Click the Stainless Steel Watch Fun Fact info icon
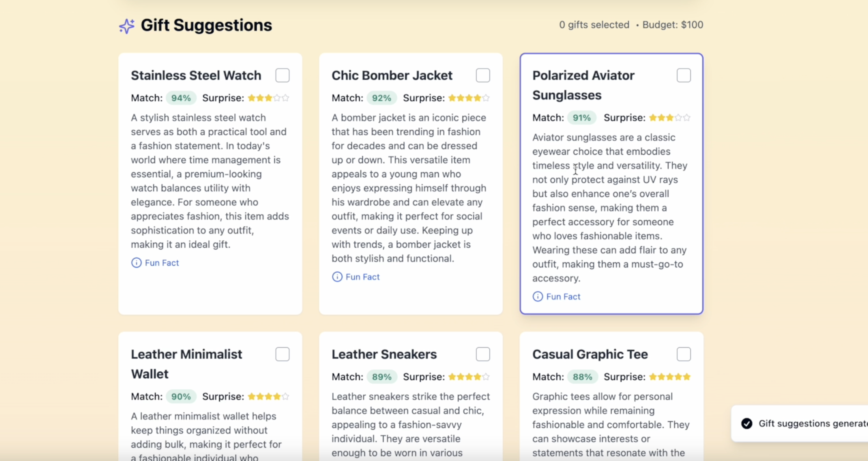 (x=136, y=263)
